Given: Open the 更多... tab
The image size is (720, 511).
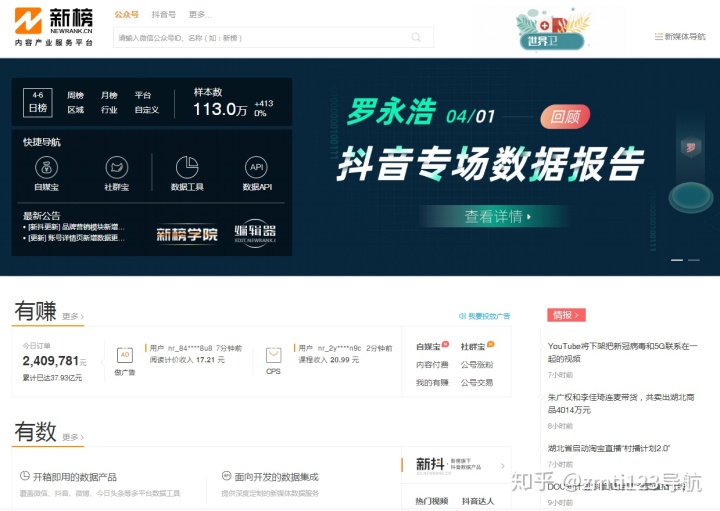Looking at the screenshot, I should [200, 15].
